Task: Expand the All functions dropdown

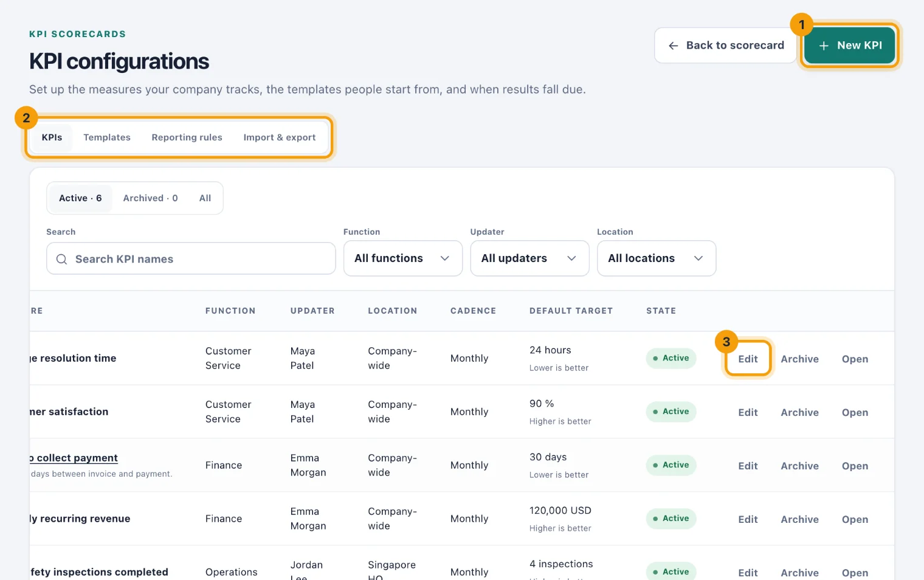Action: pos(403,258)
